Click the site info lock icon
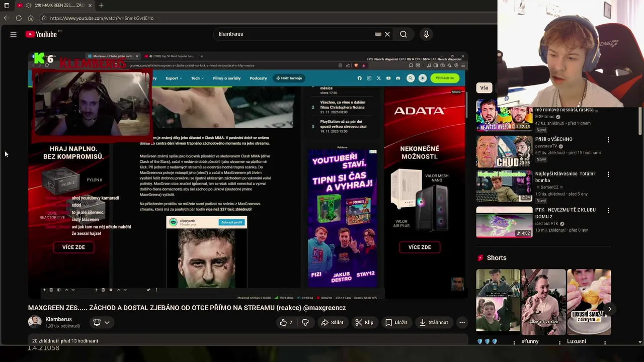 pyautogui.click(x=44, y=18)
